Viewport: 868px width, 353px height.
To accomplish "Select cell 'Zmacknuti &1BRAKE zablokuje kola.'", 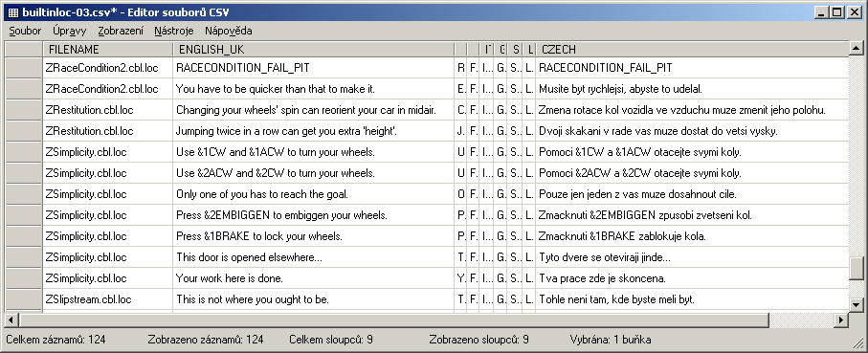I will [x=692, y=235].
